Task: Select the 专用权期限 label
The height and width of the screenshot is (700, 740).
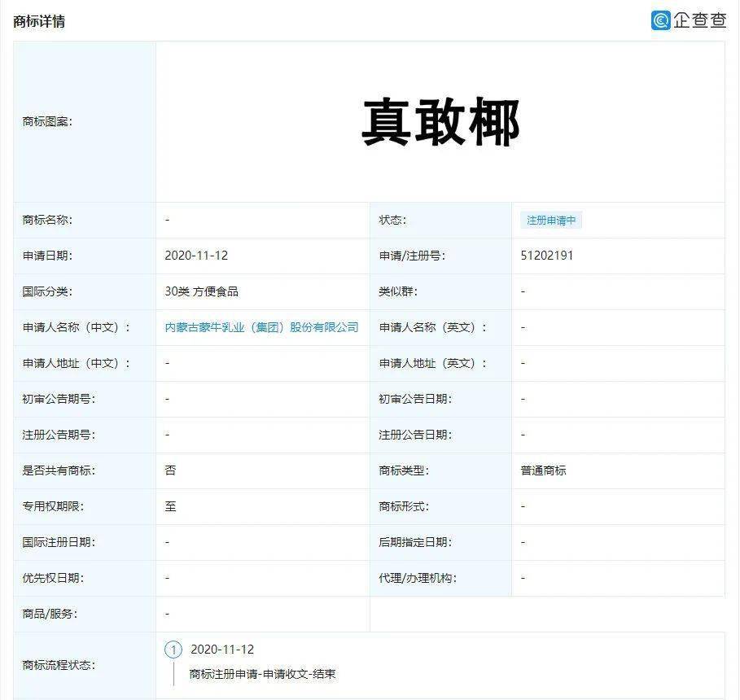Action: 53,506
